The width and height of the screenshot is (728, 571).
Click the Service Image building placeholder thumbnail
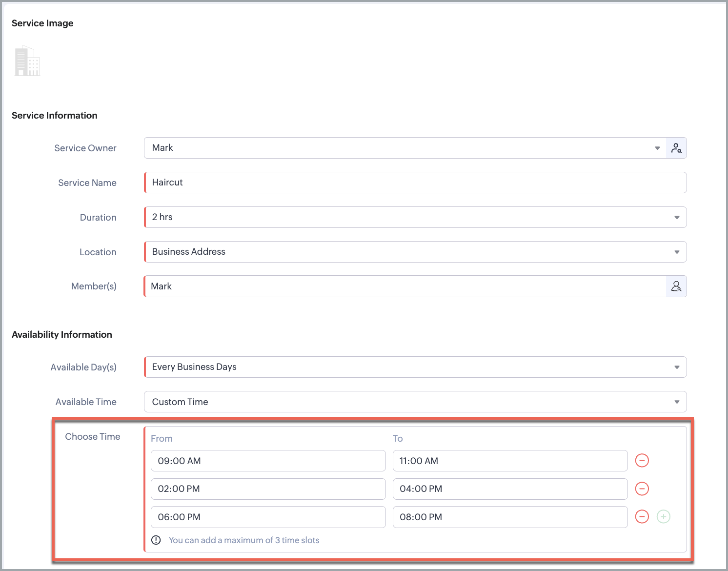click(x=27, y=61)
